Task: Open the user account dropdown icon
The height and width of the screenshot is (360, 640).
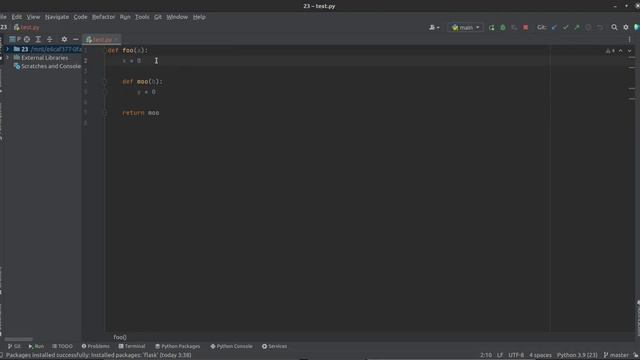Action: tap(434, 27)
